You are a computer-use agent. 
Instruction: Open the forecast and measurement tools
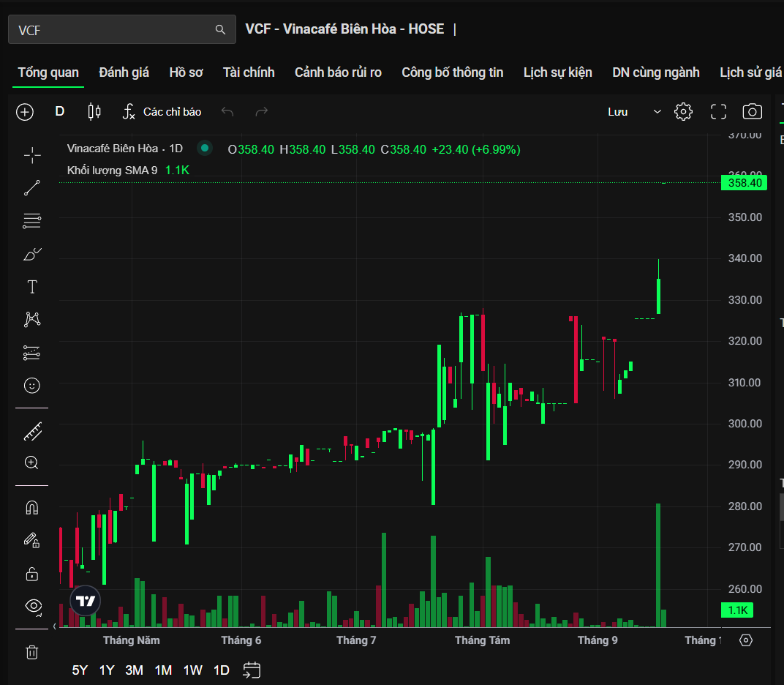[x=32, y=353]
